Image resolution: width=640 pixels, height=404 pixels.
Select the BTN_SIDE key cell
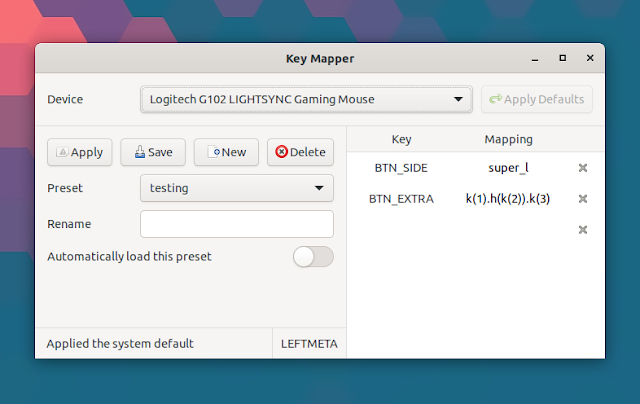[x=401, y=168]
